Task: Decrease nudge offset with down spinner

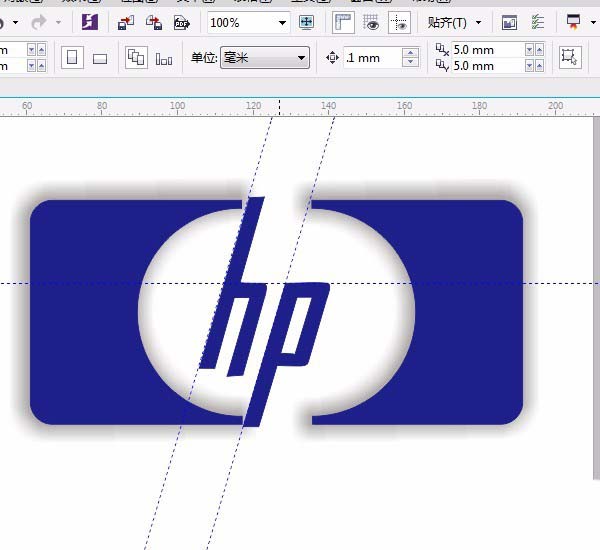Action: [x=411, y=62]
